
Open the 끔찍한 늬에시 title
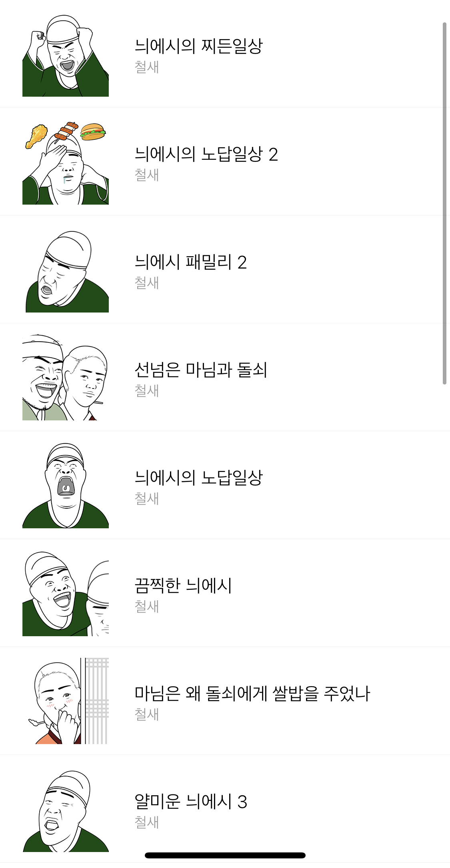click(183, 585)
